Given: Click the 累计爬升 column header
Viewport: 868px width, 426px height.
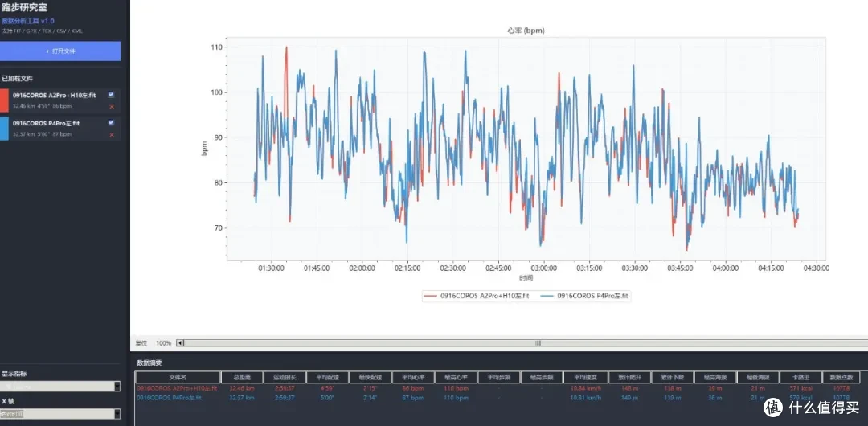Looking at the screenshot, I should (x=628, y=377).
